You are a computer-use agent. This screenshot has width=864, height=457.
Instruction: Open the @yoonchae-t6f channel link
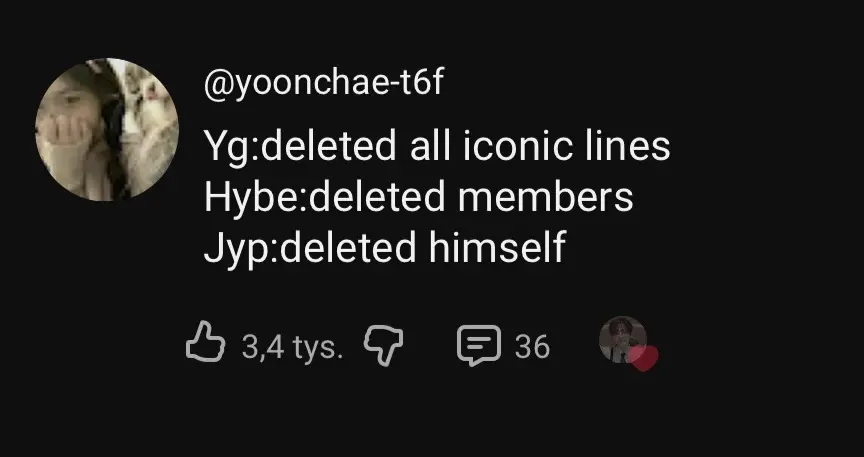coord(322,84)
